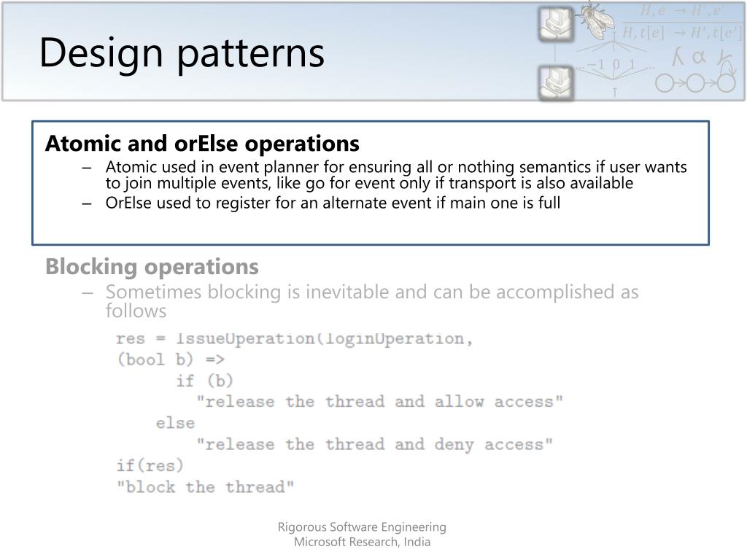
Task: Select the 'Design patterns' slide title
Action: 182,53
